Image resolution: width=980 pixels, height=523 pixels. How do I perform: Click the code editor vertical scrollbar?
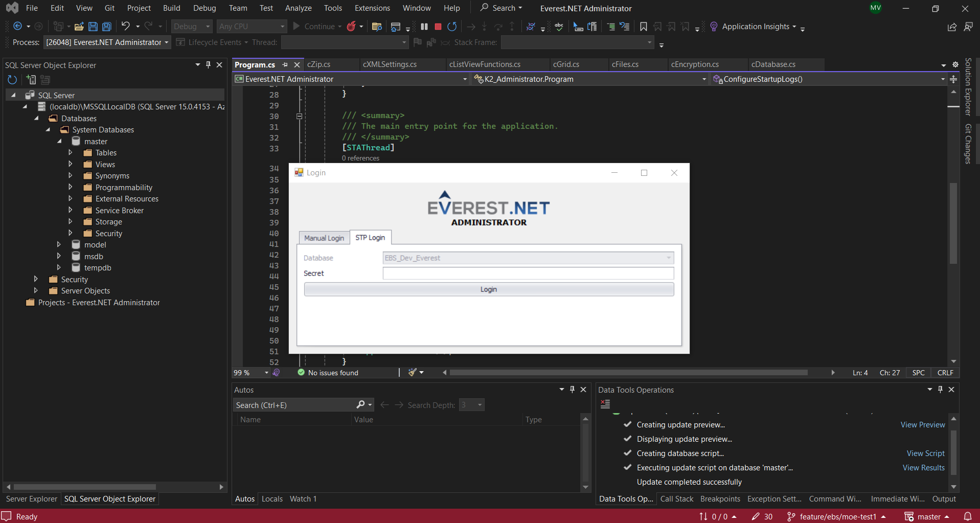[953, 223]
